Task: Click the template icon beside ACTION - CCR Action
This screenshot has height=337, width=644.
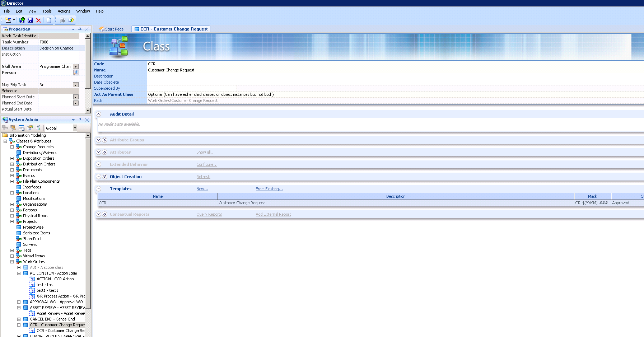Action: (x=32, y=279)
